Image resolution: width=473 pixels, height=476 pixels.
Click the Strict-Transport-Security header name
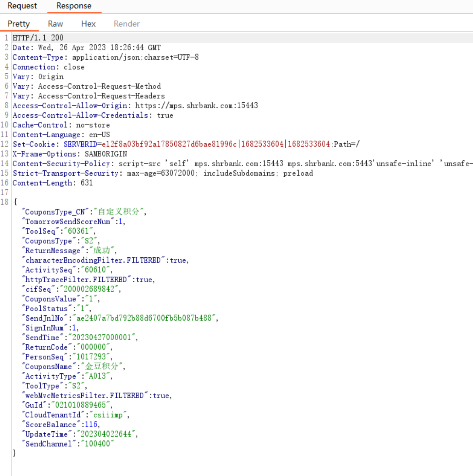coord(66,173)
